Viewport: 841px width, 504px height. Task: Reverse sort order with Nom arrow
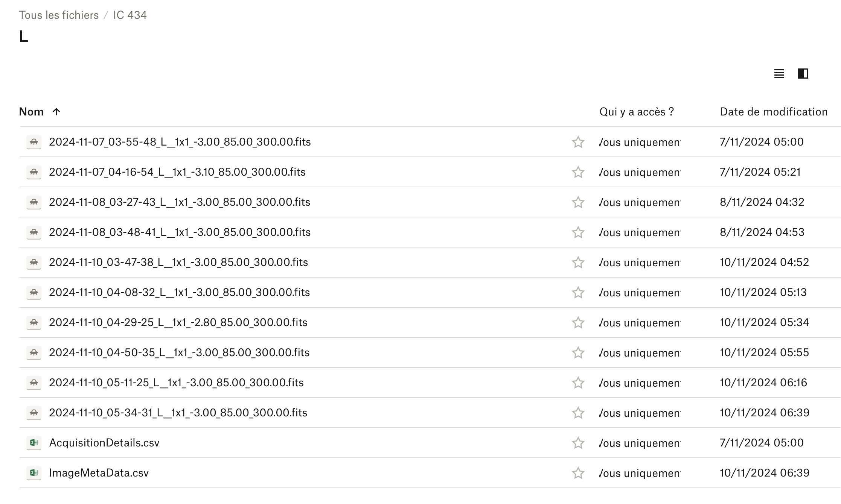(56, 112)
